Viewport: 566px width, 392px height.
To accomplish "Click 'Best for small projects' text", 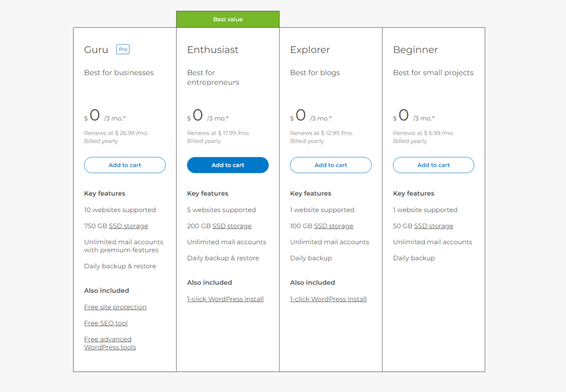I will 433,72.
